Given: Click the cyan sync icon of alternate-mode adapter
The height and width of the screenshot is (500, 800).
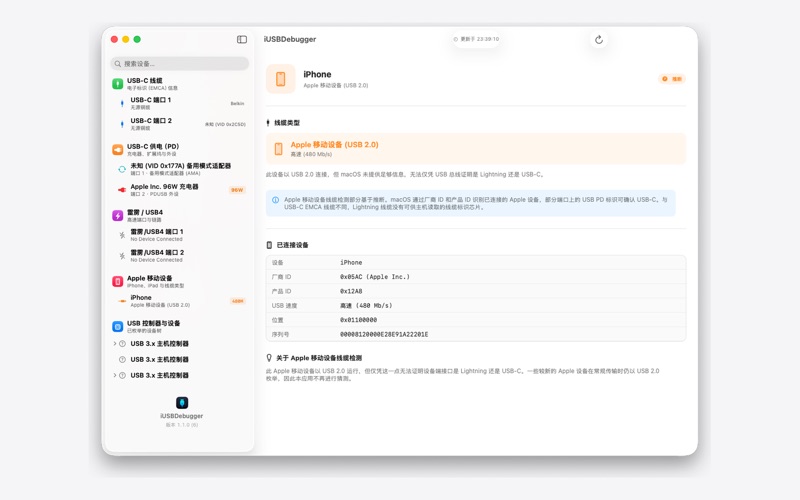Looking at the screenshot, I should 122,169.
